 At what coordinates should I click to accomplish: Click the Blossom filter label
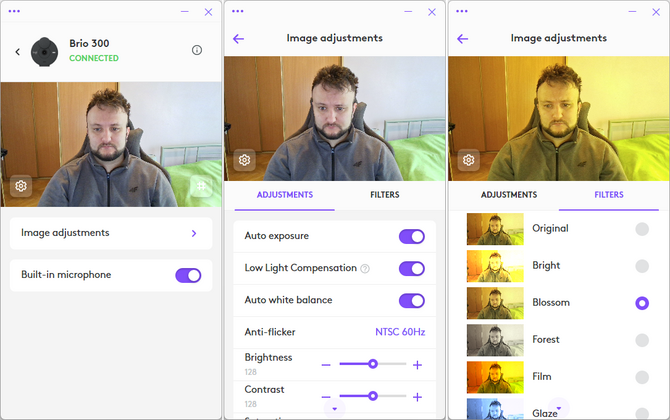click(x=551, y=303)
